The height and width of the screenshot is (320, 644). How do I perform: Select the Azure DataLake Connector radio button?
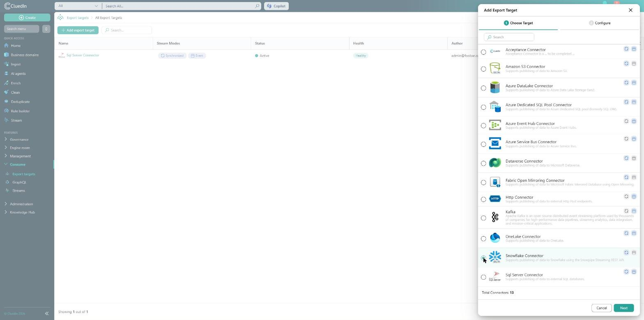483,88
